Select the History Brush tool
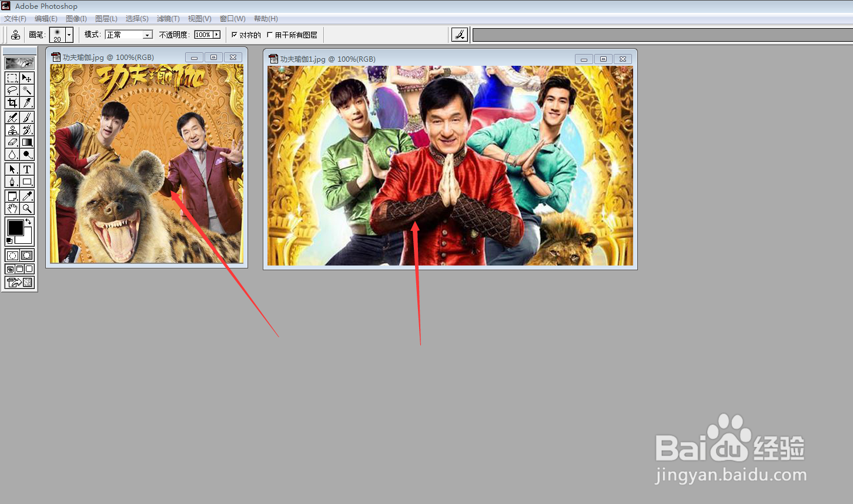The image size is (853, 504). (27, 130)
